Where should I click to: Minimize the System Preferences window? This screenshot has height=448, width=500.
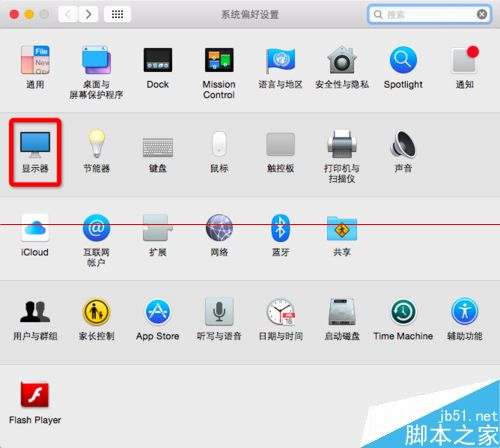[x=29, y=14]
